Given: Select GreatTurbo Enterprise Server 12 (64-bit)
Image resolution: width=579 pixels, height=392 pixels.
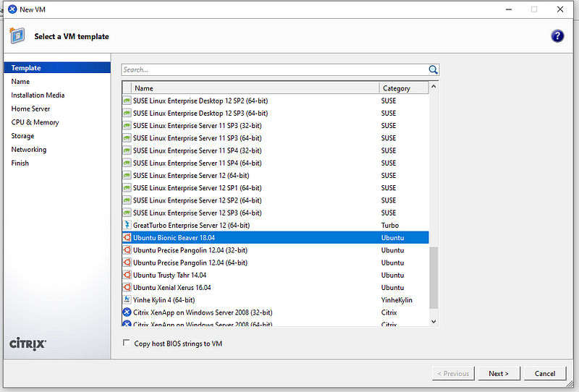Looking at the screenshot, I should tap(276, 225).
